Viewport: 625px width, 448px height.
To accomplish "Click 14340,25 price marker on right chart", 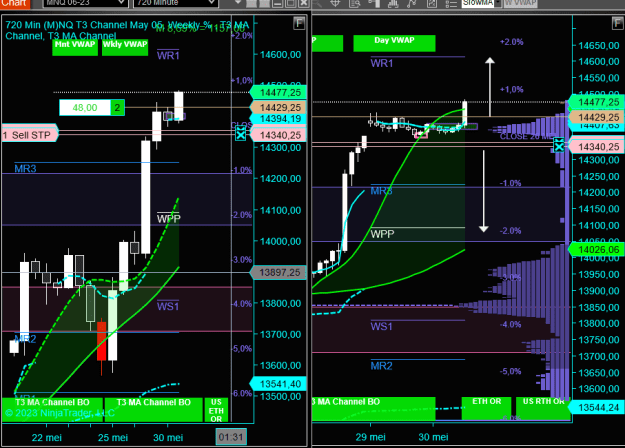I will click(x=596, y=147).
